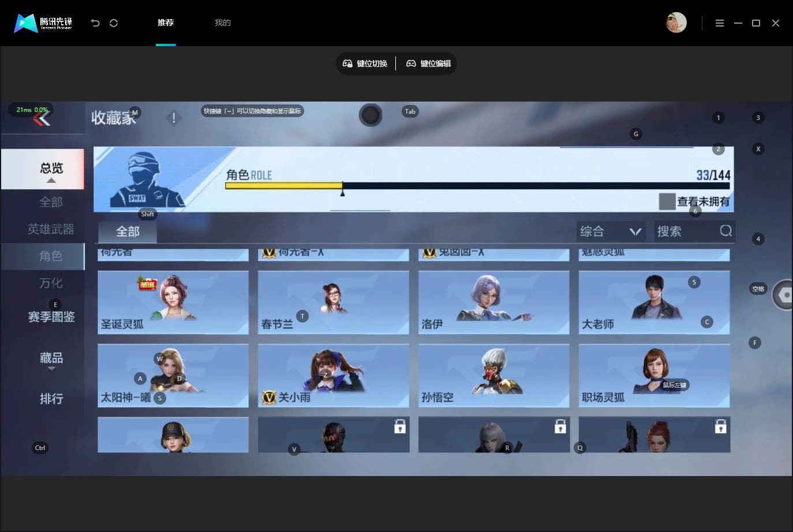
Task: Open 赛季图鉴 in the sidebar
Action: pos(51,317)
